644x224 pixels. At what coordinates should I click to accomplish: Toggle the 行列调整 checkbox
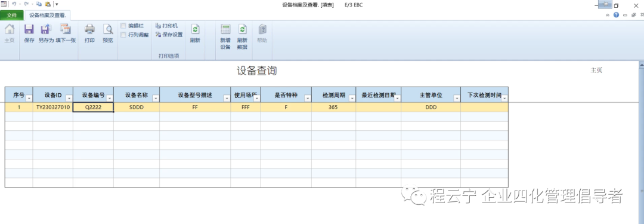[x=123, y=35]
